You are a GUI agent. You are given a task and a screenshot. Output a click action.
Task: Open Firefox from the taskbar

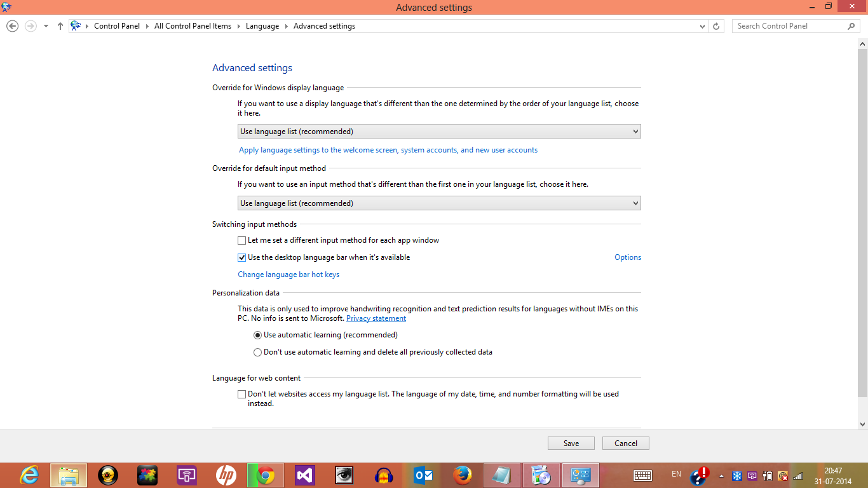462,475
